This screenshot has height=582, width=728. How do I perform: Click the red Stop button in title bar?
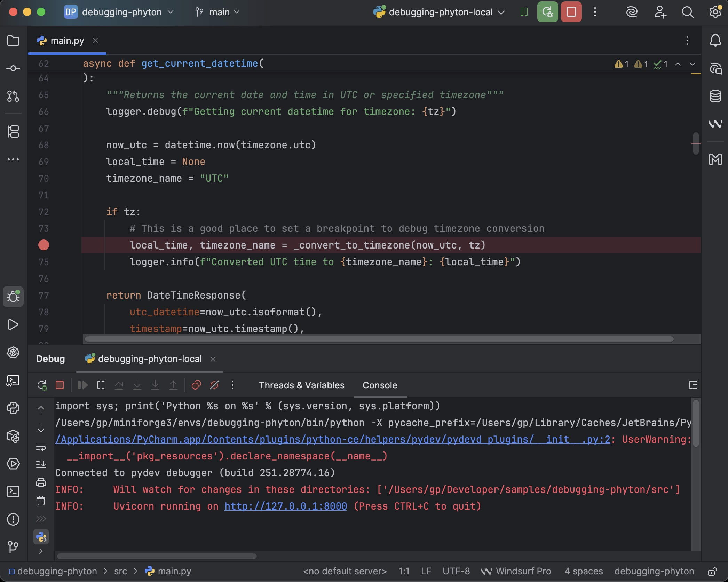click(x=571, y=12)
